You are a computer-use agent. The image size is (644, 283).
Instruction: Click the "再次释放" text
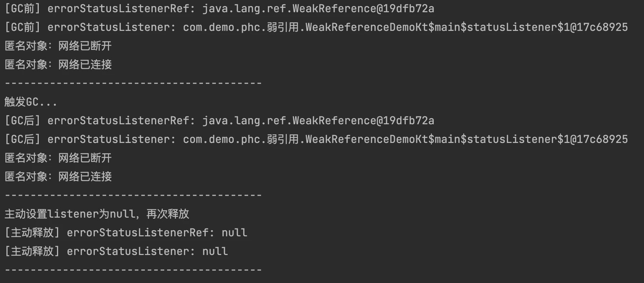[167, 214]
